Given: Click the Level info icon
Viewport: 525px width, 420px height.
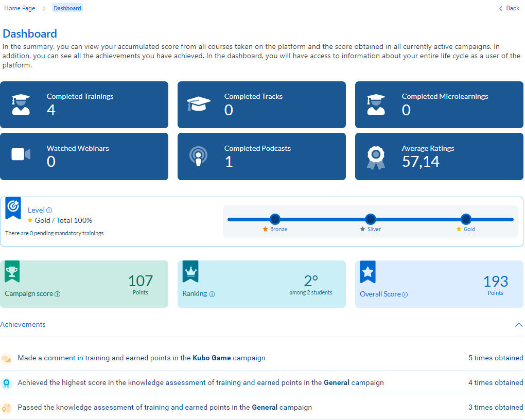Looking at the screenshot, I should pyautogui.click(x=49, y=210).
